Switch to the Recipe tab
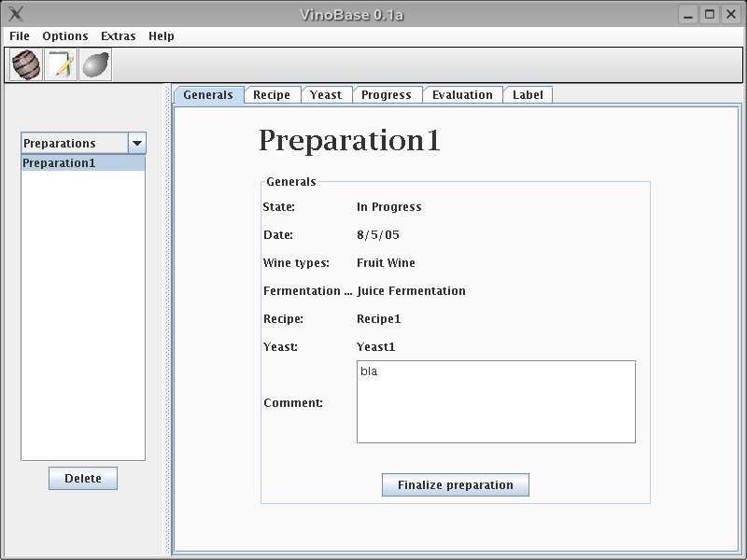Image resolution: width=747 pixels, height=560 pixels. 272,95
